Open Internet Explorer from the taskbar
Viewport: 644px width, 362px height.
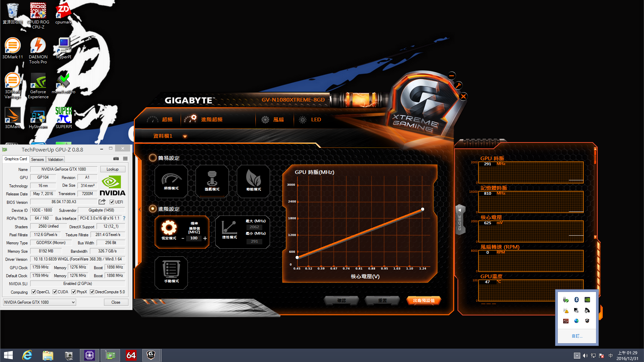(27, 355)
